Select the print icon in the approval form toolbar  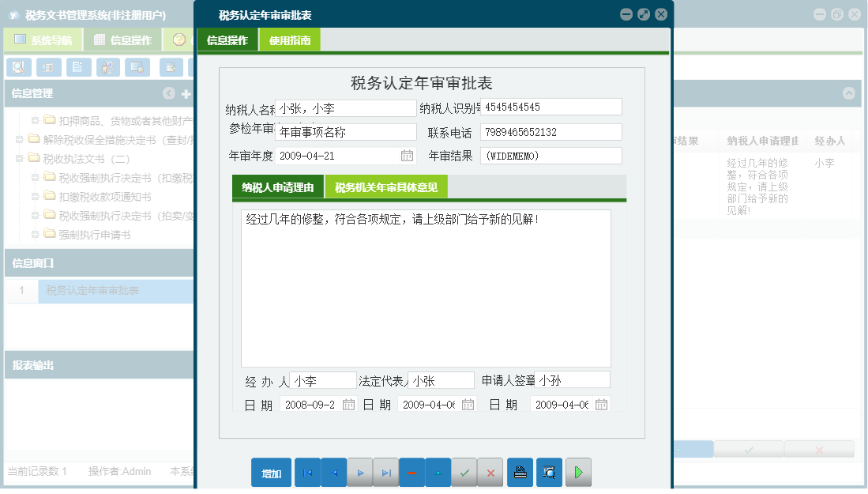(x=520, y=472)
